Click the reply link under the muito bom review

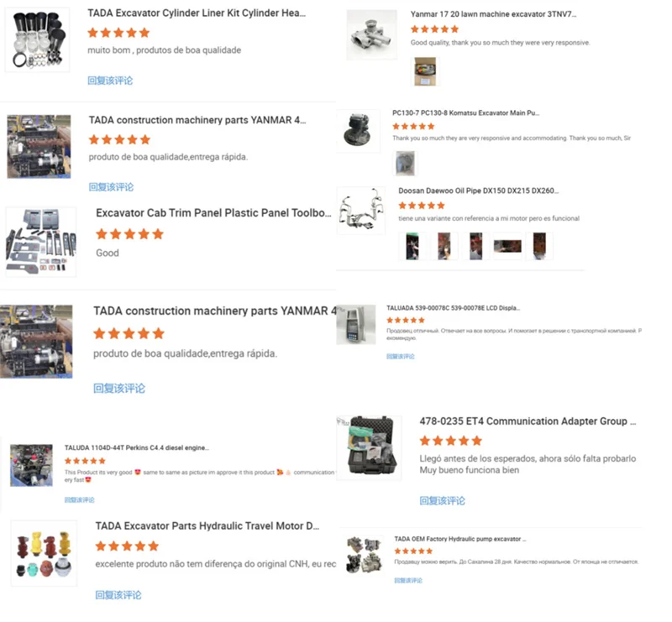point(110,81)
